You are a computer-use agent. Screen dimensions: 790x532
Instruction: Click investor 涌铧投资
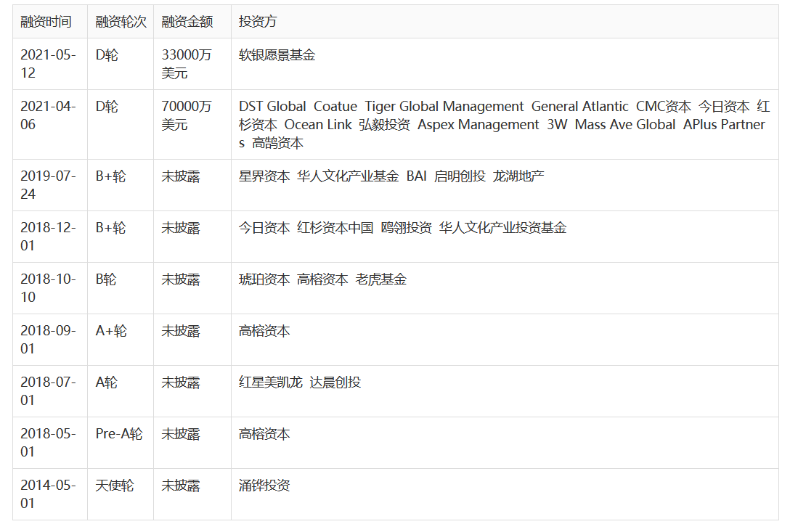pyautogui.click(x=264, y=486)
